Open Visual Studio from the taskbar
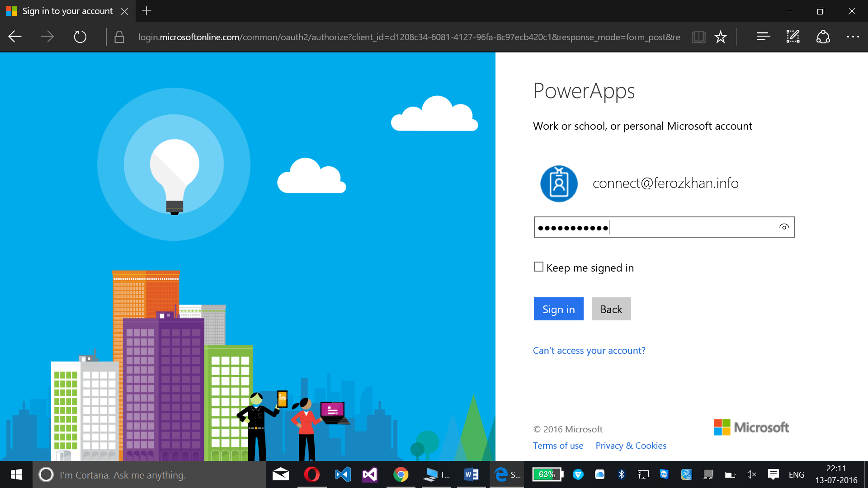Viewport: 868px width, 488px height. [x=369, y=474]
